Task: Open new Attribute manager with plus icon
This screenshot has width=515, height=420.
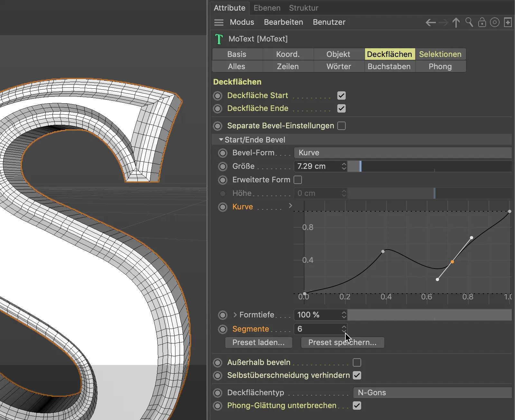Action: pyautogui.click(x=508, y=23)
